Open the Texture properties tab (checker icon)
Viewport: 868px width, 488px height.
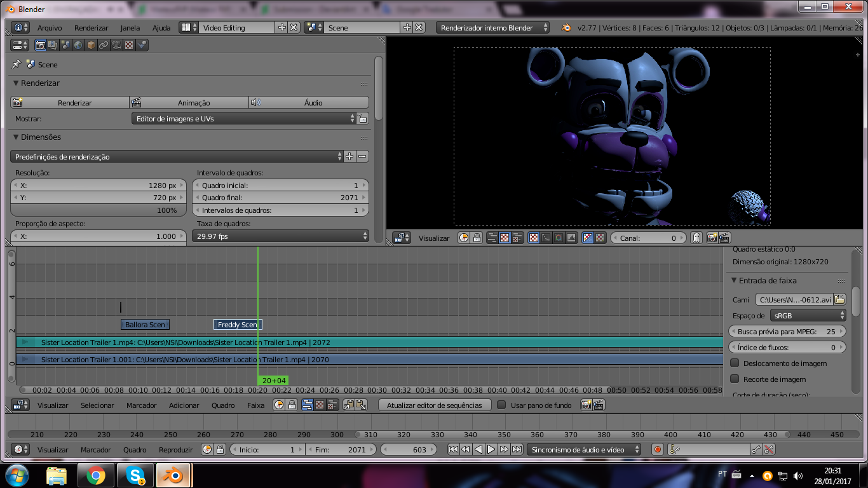[129, 45]
